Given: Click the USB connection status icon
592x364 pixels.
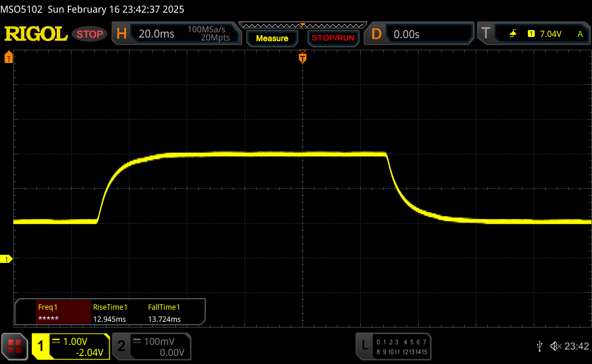Looking at the screenshot, I should (539, 346).
